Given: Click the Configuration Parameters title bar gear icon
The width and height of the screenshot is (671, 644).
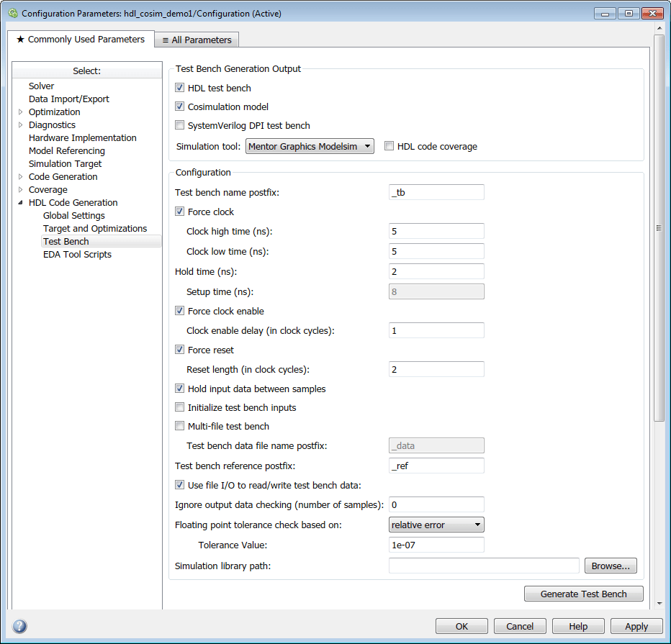Looking at the screenshot, I should (x=12, y=13).
